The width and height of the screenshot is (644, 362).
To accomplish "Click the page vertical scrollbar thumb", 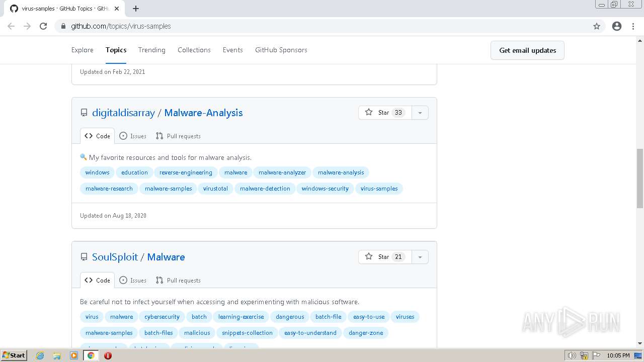I will pyautogui.click(x=640, y=178).
